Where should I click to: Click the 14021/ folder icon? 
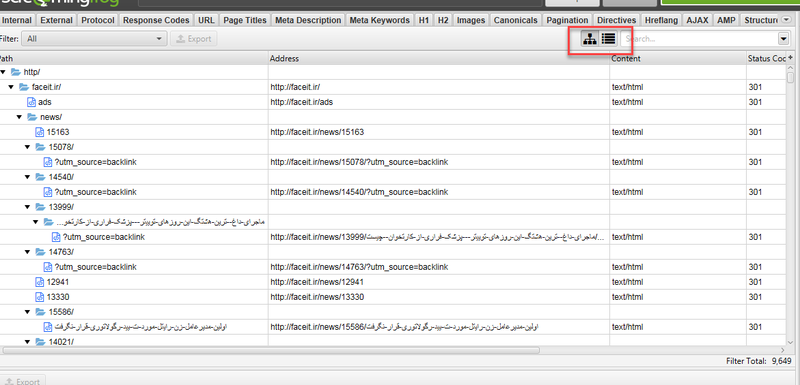(40, 342)
